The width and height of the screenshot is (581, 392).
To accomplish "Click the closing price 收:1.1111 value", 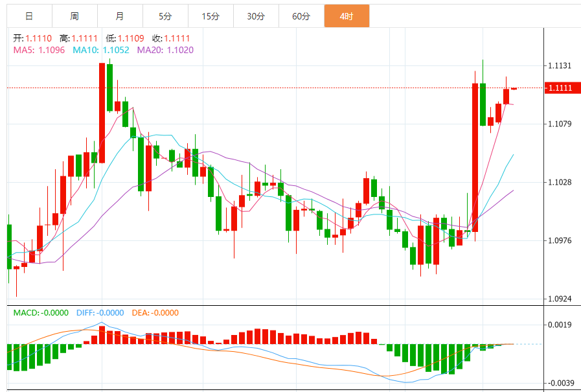I will click(171, 38).
